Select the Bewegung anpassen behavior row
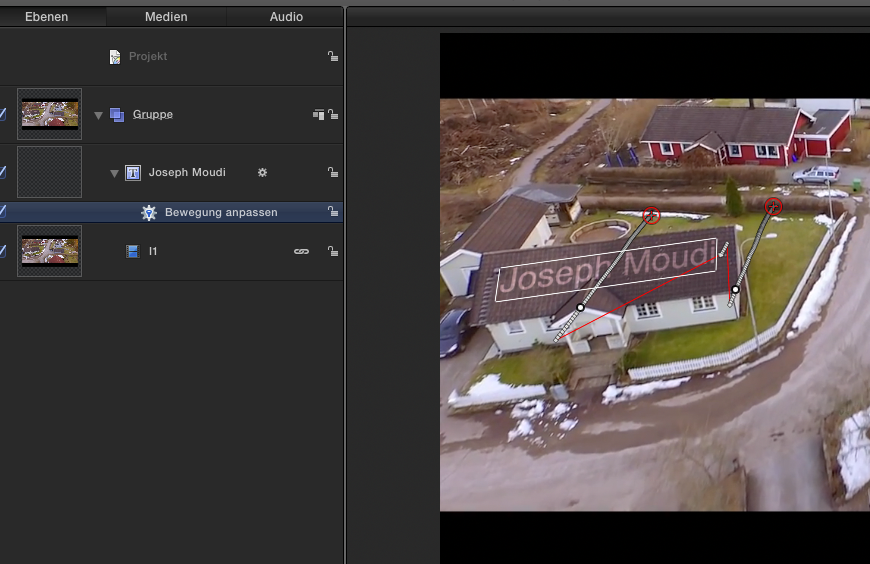870x564 pixels. pyautogui.click(x=171, y=212)
